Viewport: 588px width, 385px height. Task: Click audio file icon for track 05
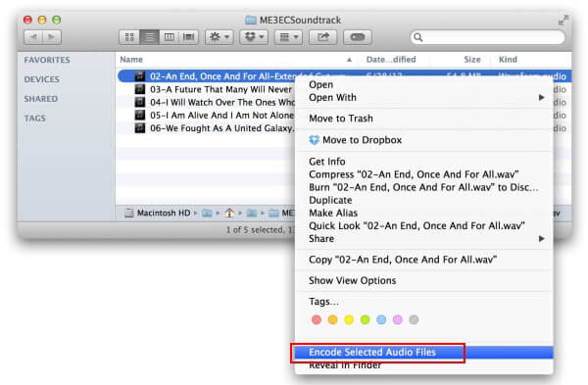(140, 115)
